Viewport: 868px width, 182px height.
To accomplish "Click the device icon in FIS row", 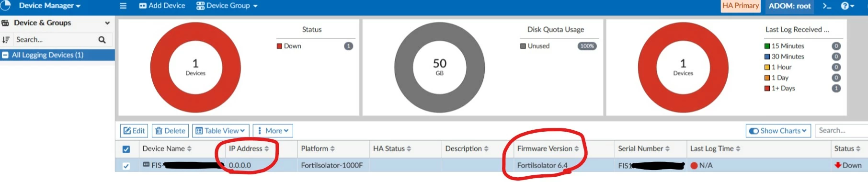I will tap(146, 165).
